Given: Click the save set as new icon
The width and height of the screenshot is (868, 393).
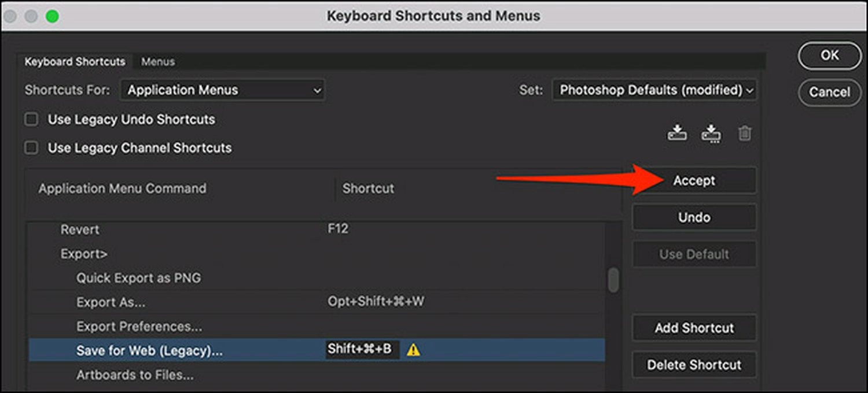Looking at the screenshot, I should (x=711, y=134).
